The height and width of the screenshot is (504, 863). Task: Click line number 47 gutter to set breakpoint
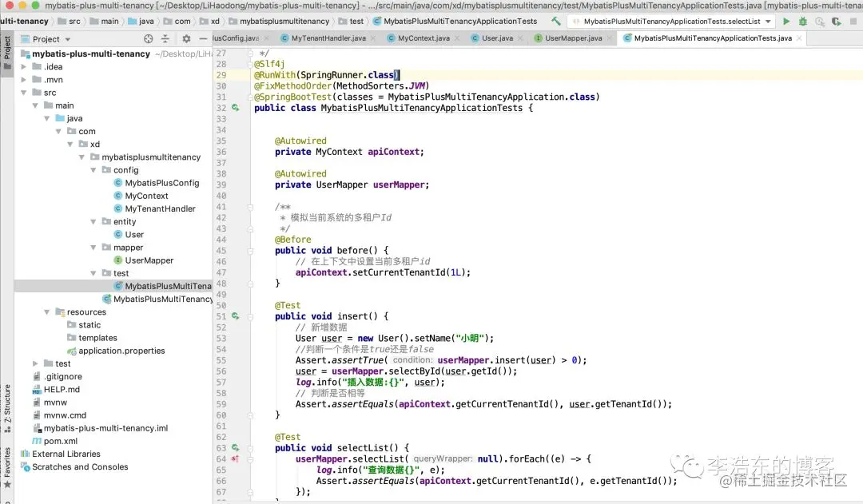221,273
